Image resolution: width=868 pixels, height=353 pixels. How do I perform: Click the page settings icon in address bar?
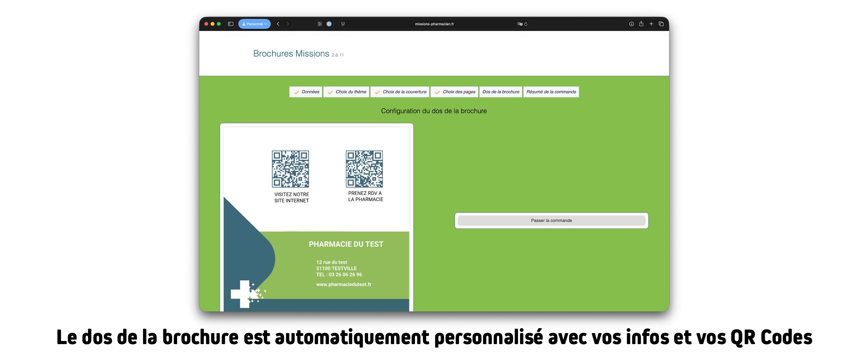coord(343,24)
